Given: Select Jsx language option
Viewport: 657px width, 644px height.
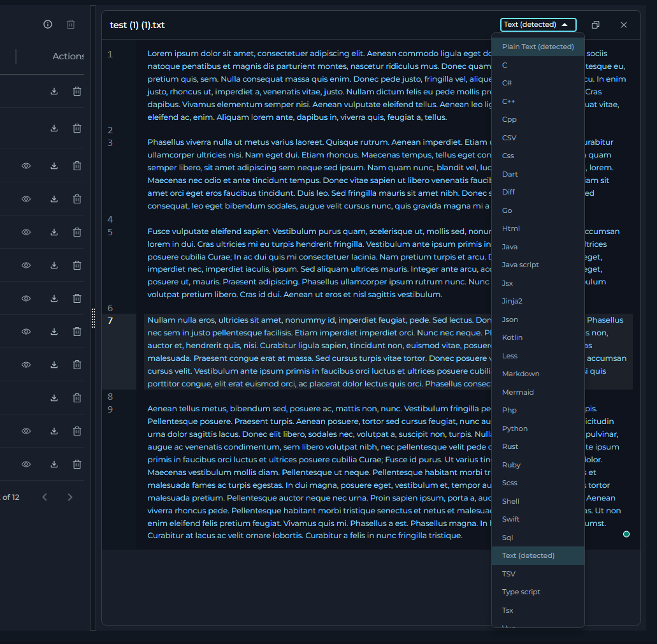Looking at the screenshot, I should 538,283.
